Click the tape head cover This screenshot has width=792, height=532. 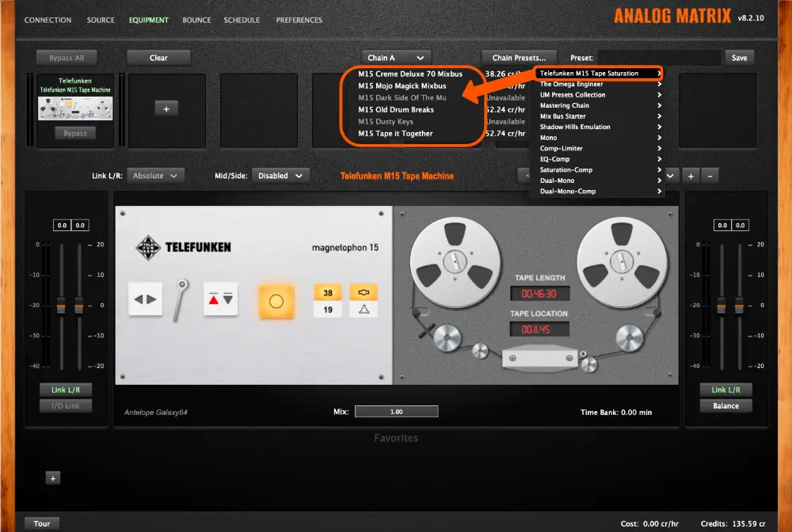(540, 358)
